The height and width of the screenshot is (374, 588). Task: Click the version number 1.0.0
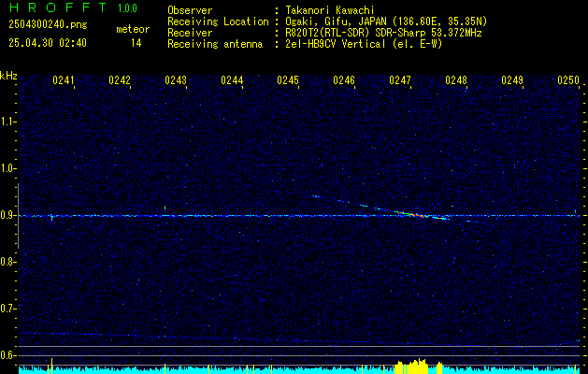tap(127, 8)
